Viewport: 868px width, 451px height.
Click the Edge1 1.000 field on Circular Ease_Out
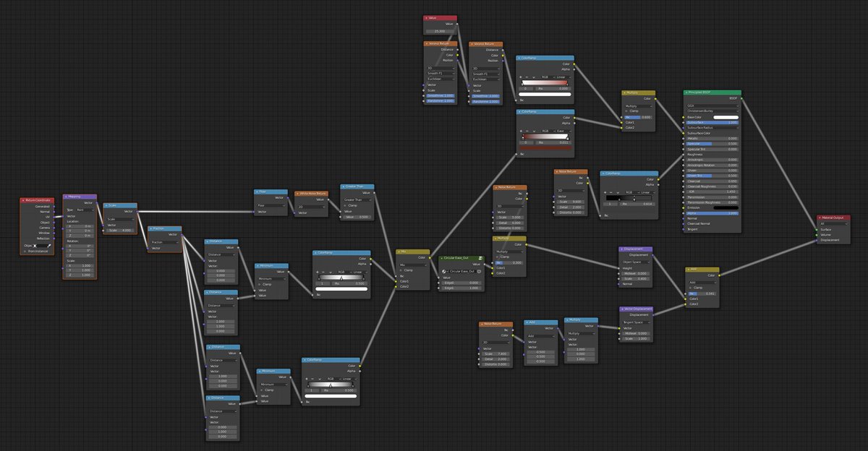pyautogui.click(x=461, y=288)
